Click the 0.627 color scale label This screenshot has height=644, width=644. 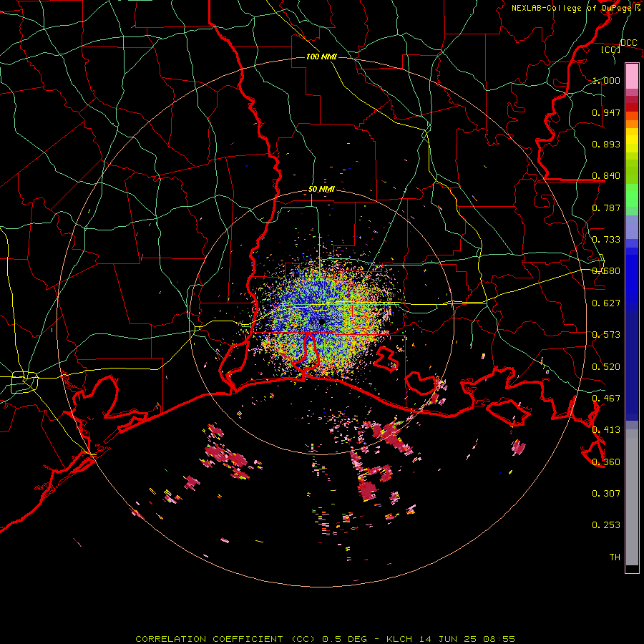click(x=606, y=303)
